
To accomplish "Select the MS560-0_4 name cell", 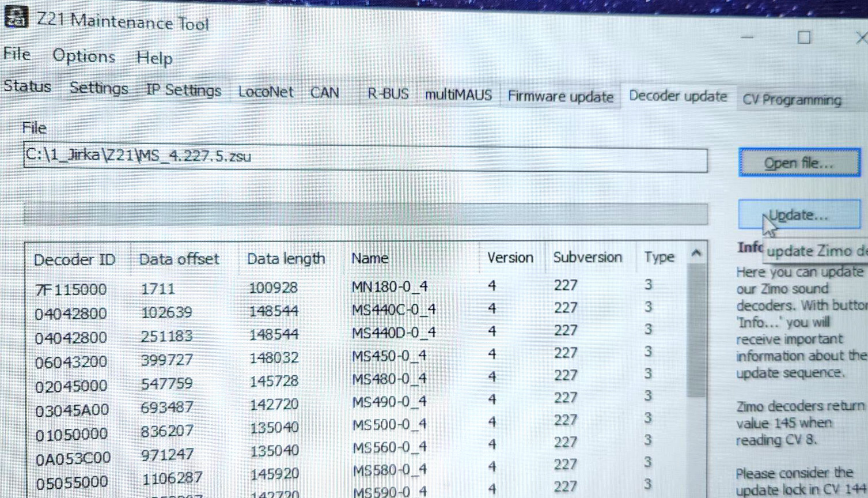I will 389,447.
